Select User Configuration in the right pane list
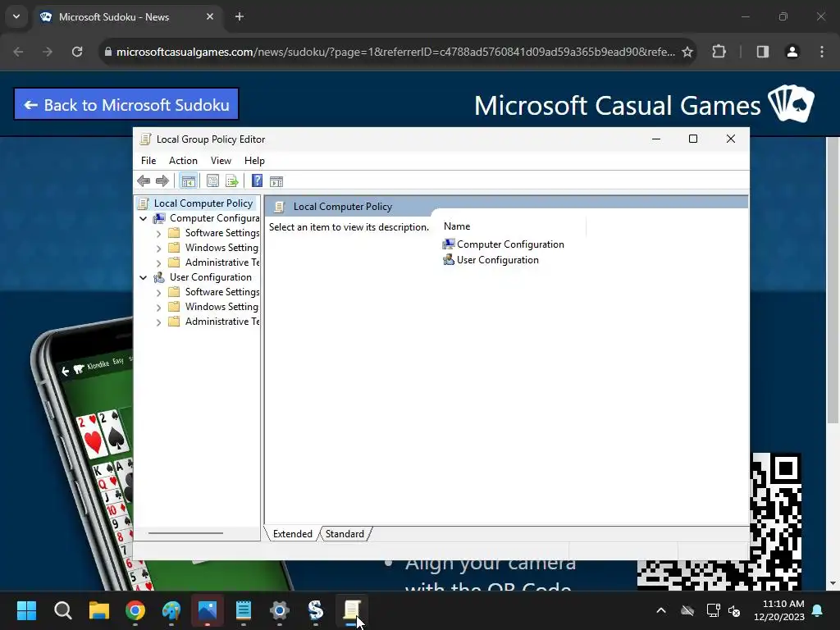The image size is (840, 630). point(491,260)
